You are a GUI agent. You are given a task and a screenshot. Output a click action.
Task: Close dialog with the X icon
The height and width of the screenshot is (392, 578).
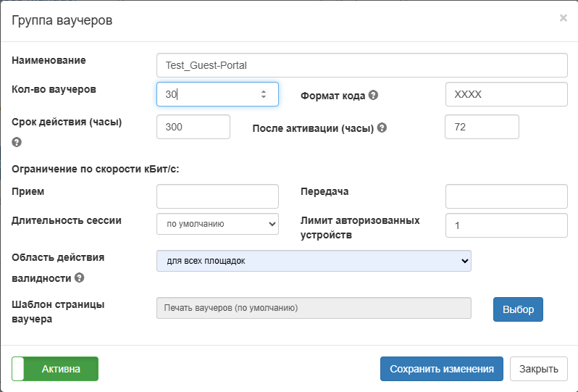tap(563, 18)
